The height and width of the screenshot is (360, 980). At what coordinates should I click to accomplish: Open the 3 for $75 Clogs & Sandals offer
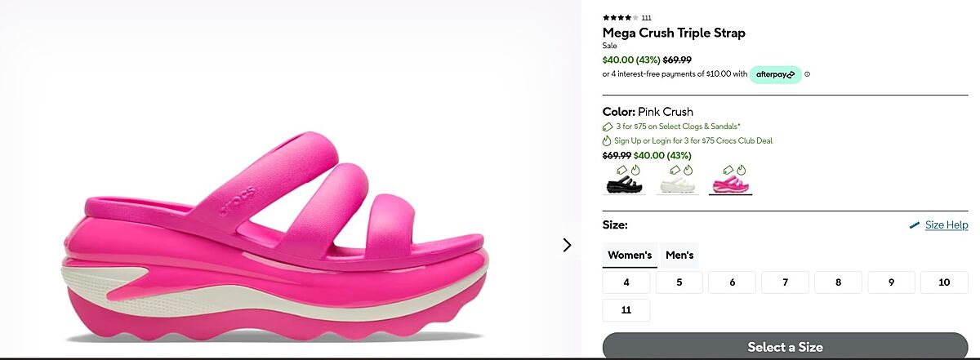click(679, 127)
